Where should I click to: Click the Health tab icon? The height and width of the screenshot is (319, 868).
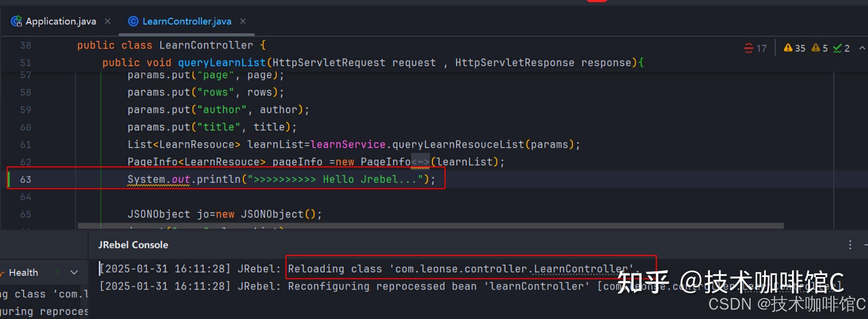click(2, 273)
